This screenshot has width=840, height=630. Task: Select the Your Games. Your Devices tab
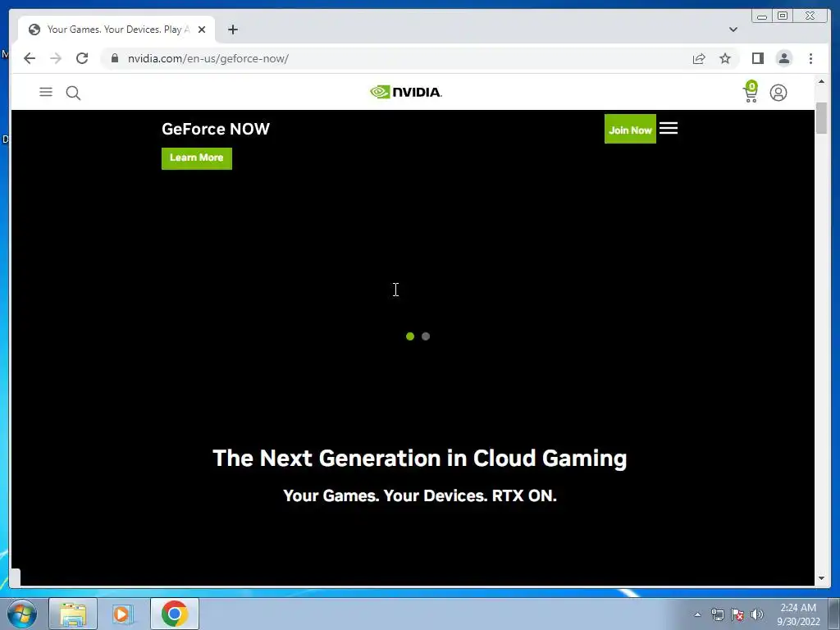click(x=116, y=30)
